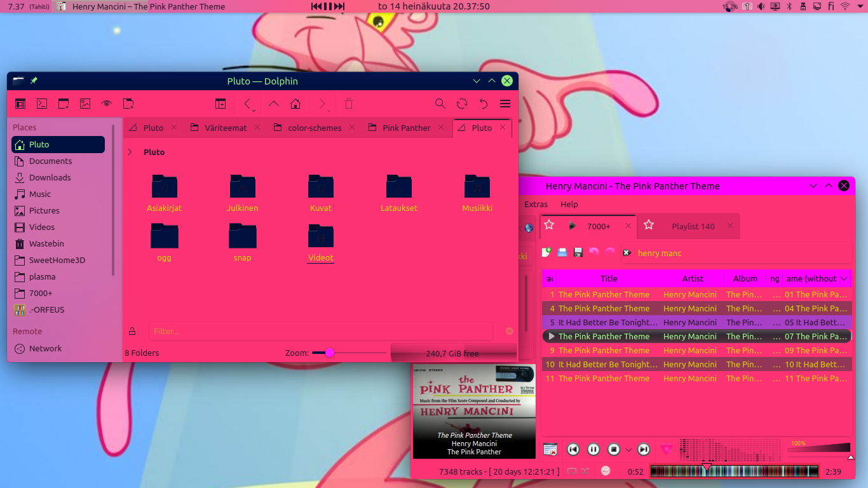Viewport: 868px width, 488px height.
Task: Select the snap folder
Action: coord(243,242)
